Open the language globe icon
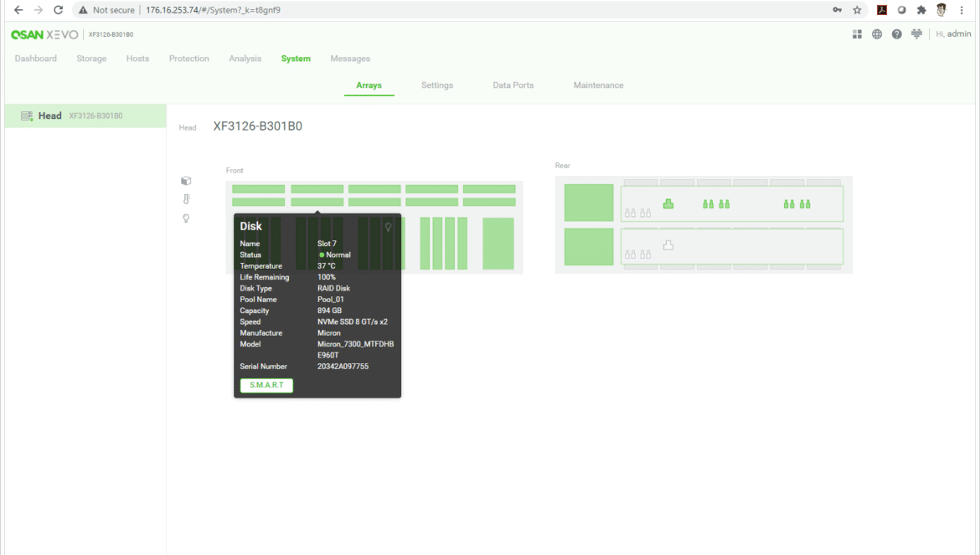980x555 pixels. (x=877, y=34)
